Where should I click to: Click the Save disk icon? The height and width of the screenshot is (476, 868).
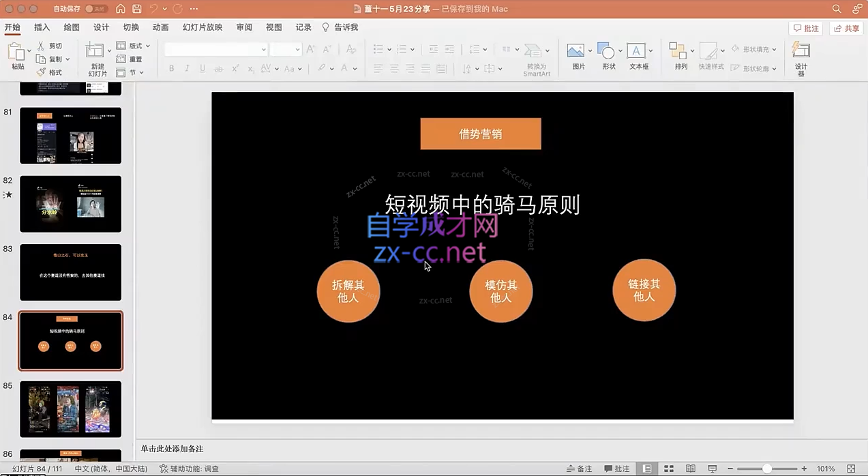pos(137,9)
